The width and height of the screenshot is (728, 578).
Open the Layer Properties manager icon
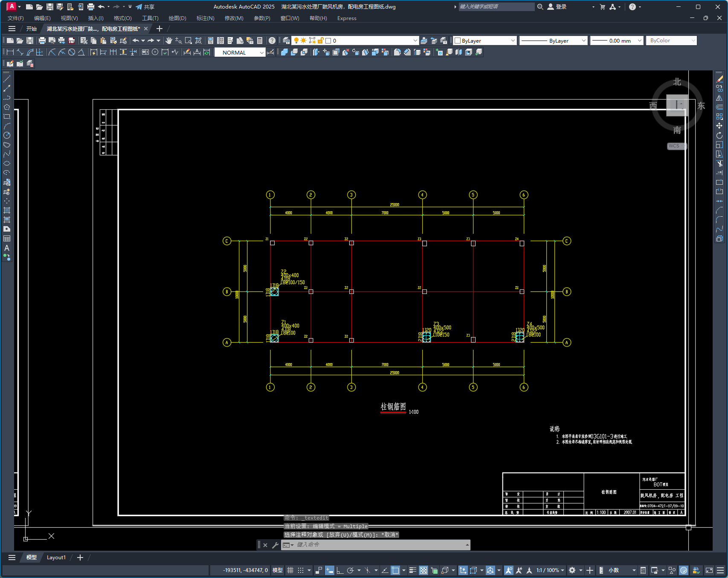click(x=286, y=41)
